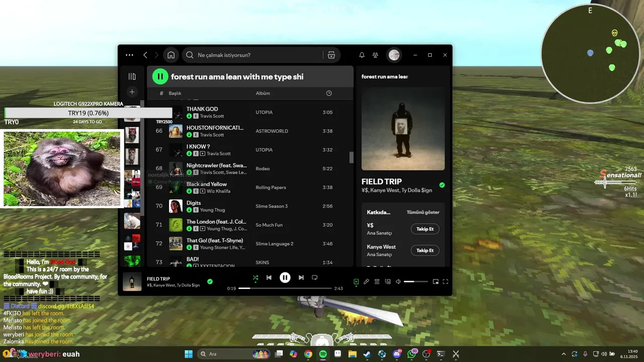644x362 pixels.
Task: Toggle liked check in now playing bar
Action: [x=210, y=282]
